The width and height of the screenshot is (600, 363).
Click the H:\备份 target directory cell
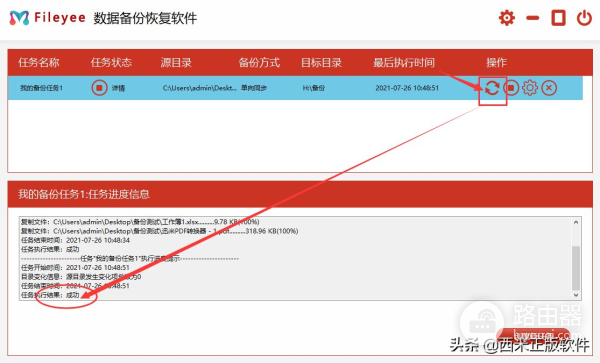pos(314,88)
